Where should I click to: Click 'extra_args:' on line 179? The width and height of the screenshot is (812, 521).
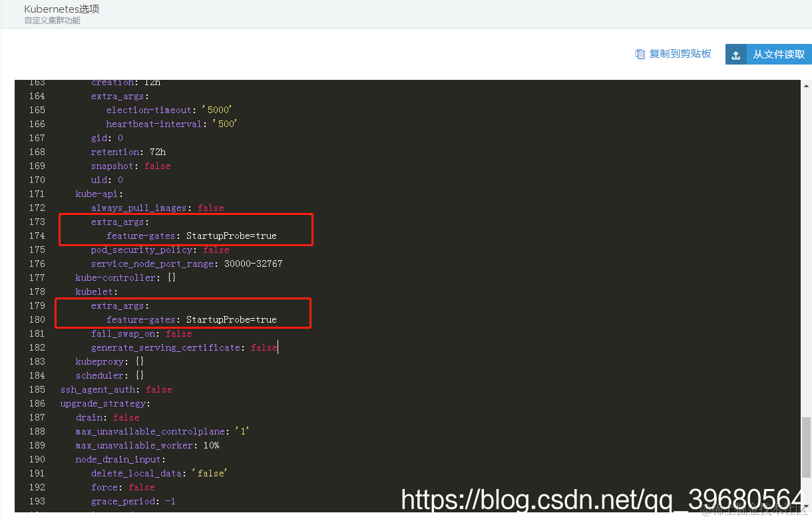click(x=120, y=305)
